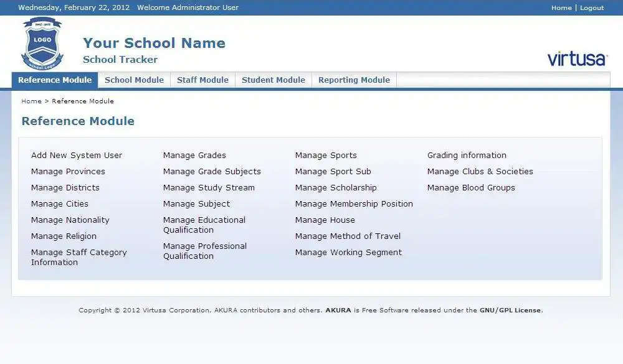Open the Student Module tab

click(273, 80)
